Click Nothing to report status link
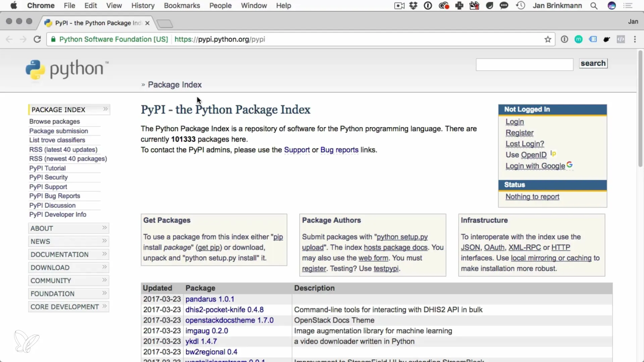 tap(532, 197)
